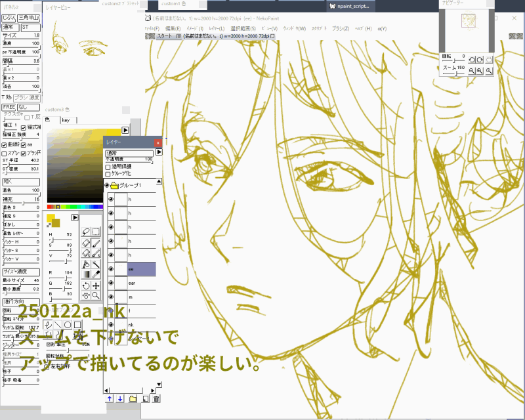Rotate view counterclockwise in navigator
The image size is (525, 420).
(x=471, y=60)
